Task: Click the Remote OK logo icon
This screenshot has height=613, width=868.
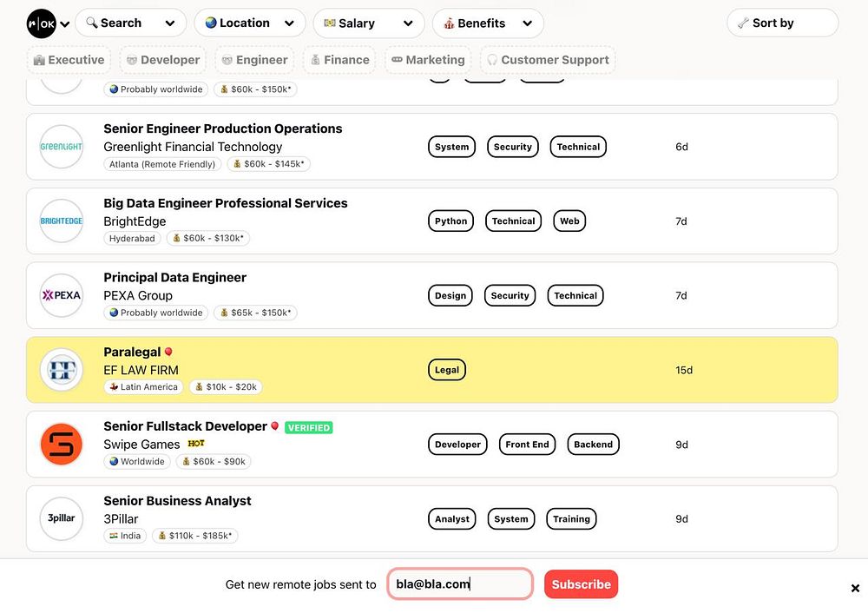Action: point(41,23)
